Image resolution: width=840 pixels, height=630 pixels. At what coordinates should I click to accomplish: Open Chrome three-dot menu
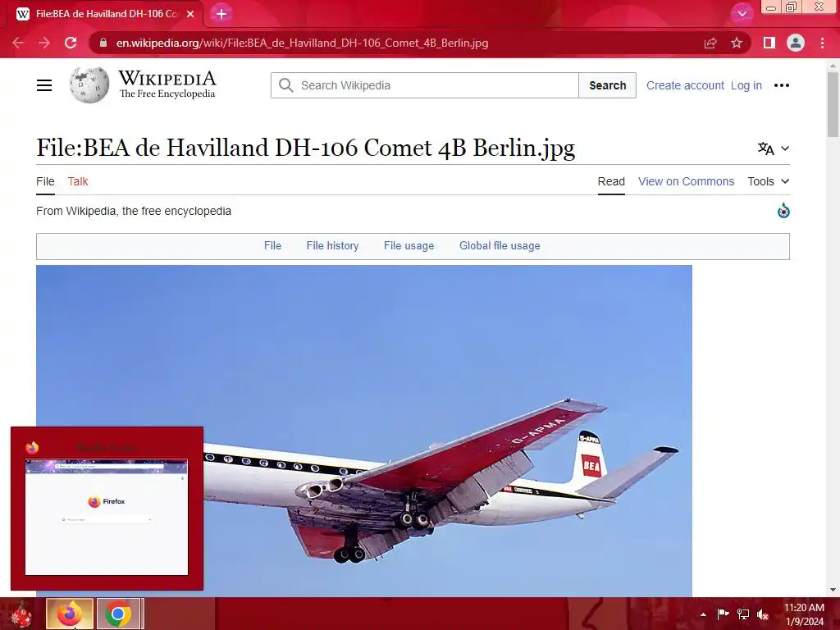(822, 43)
